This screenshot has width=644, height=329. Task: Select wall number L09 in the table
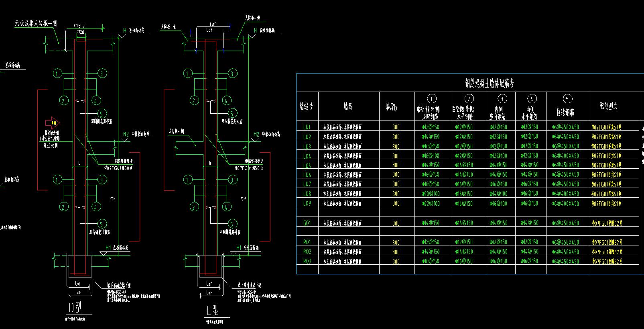[x=307, y=203]
